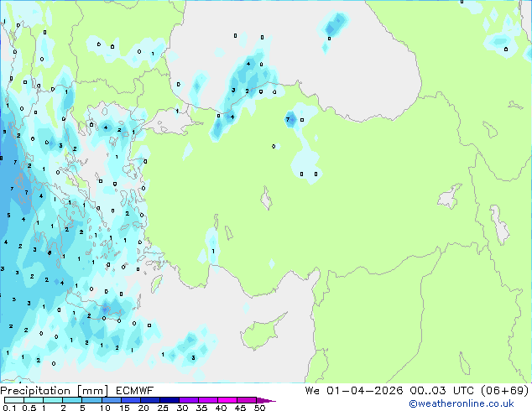
Task: Click the '35' legend scale label
Action: [x=201, y=408]
